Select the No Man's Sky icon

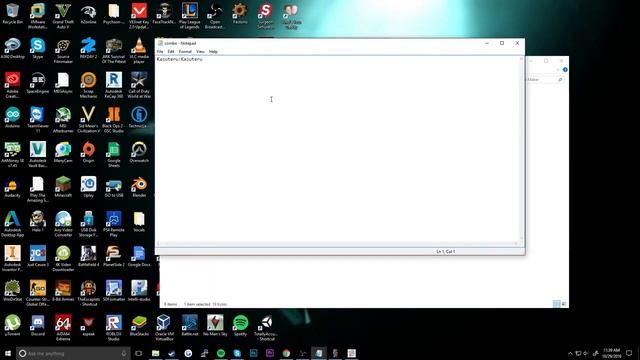tap(215, 325)
